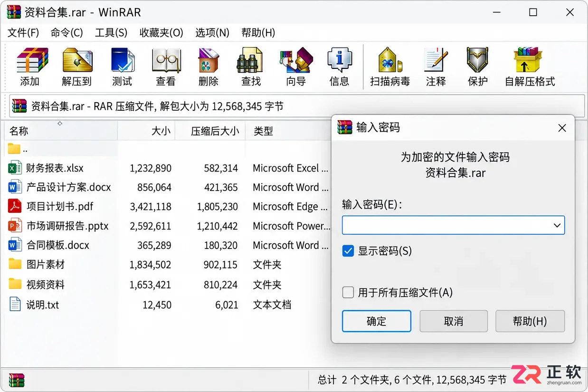Open the 收藏夹(O) menu
Image resolution: width=588 pixels, height=392 pixels.
(x=161, y=33)
